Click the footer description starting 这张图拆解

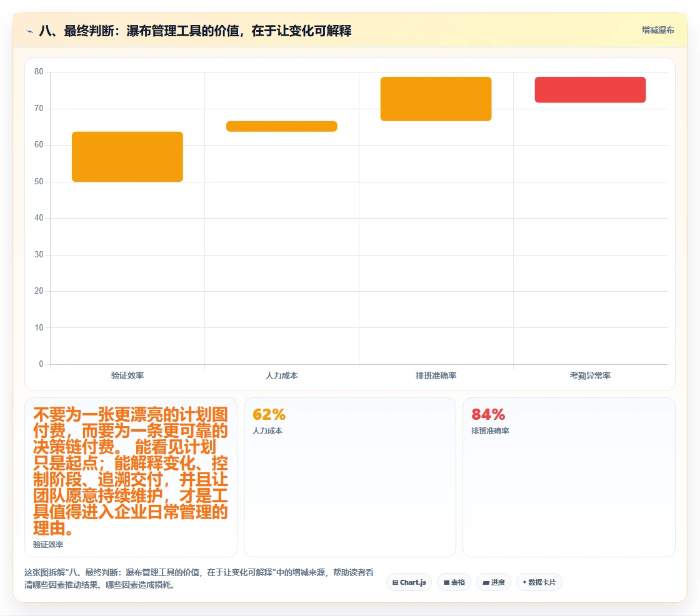pos(199,579)
